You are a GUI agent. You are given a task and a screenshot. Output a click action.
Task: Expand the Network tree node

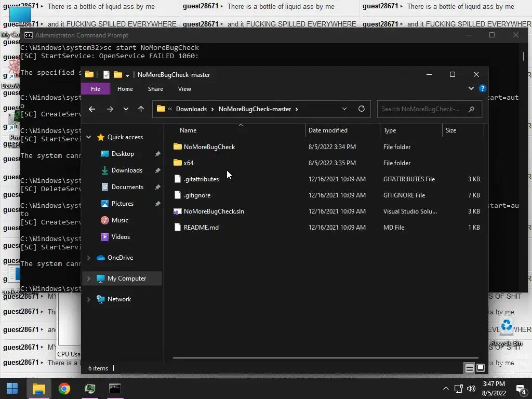(x=89, y=299)
